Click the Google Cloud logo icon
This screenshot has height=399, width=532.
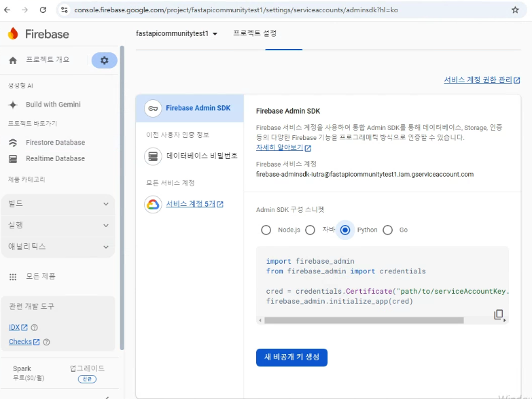[x=153, y=205]
